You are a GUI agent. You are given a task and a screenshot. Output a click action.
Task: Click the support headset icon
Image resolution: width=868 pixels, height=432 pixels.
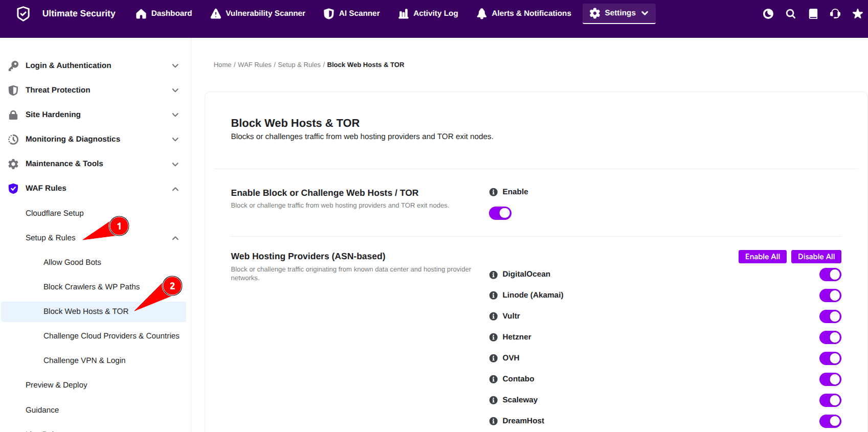tap(835, 14)
